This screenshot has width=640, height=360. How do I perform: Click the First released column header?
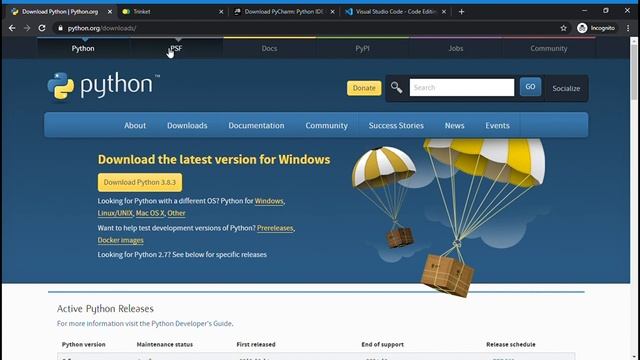(x=256, y=344)
